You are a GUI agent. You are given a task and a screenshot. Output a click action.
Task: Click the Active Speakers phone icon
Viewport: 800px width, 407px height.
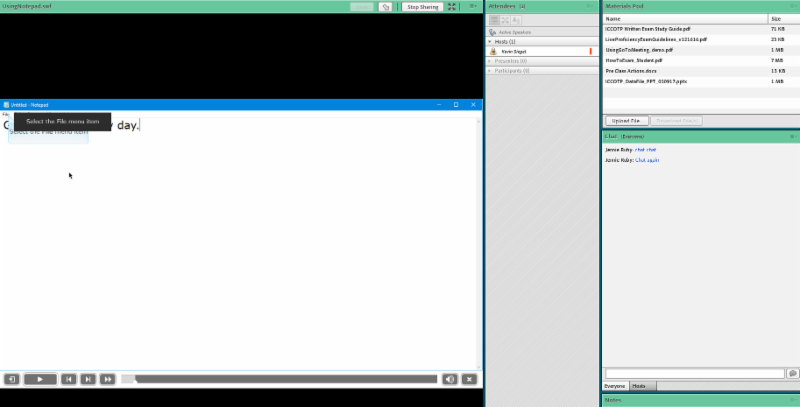tap(492, 32)
